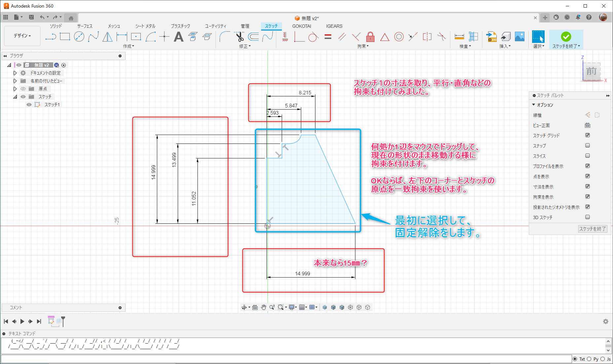Image resolution: width=613 pixels, height=364 pixels.
Task: Click スケッチを終了 button in the palette
Action: tap(593, 229)
